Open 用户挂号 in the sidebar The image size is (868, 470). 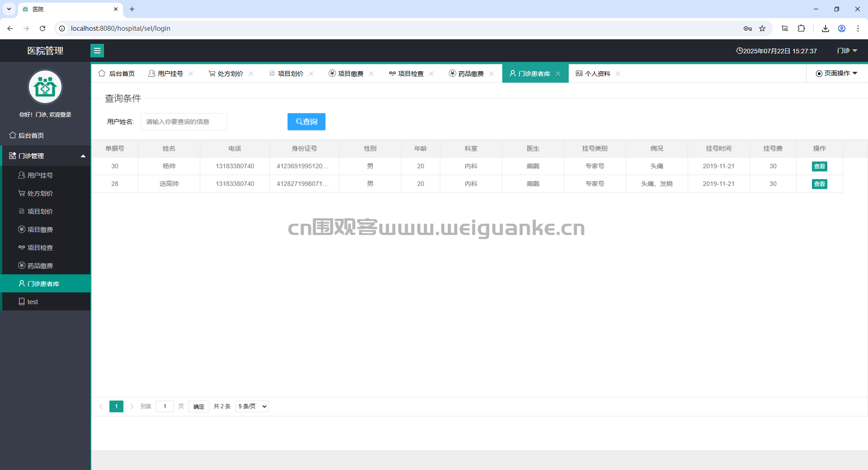point(45,175)
